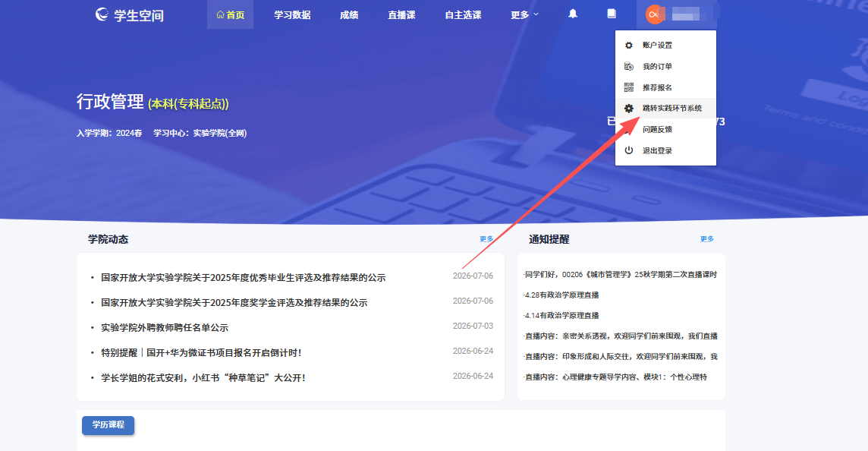868x451 pixels.
Task: Open the notification bell icon
Action: coord(573,14)
